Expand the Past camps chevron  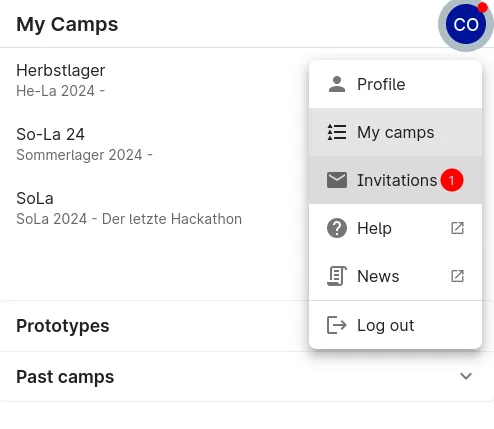pyautogui.click(x=466, y=376)
